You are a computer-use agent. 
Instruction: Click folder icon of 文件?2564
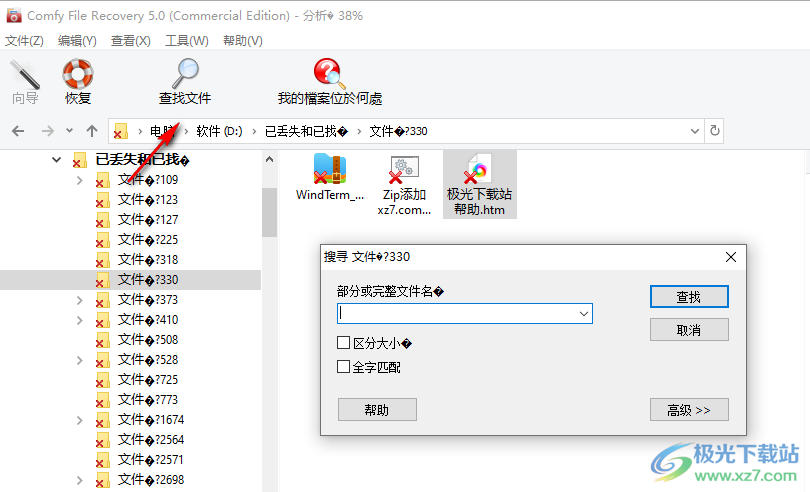(x=102, y=440)
